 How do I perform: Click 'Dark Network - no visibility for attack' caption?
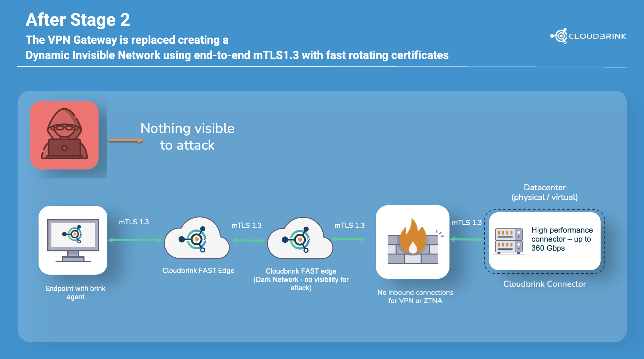(x=301, y=284)
